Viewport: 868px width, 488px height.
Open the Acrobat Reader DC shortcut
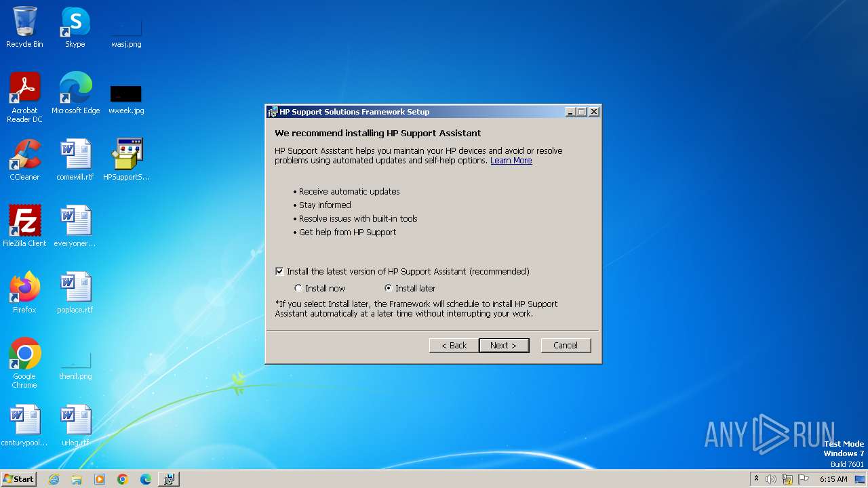coord(24,98)
